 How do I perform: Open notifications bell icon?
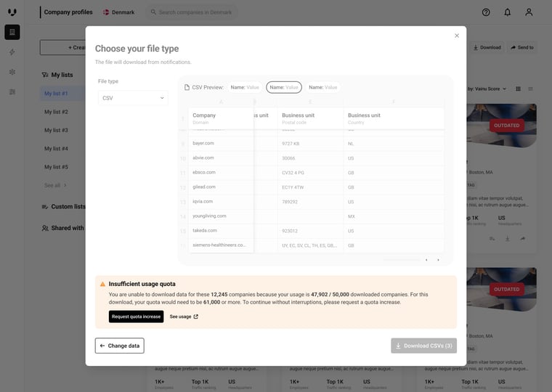(x=507, y=12)
